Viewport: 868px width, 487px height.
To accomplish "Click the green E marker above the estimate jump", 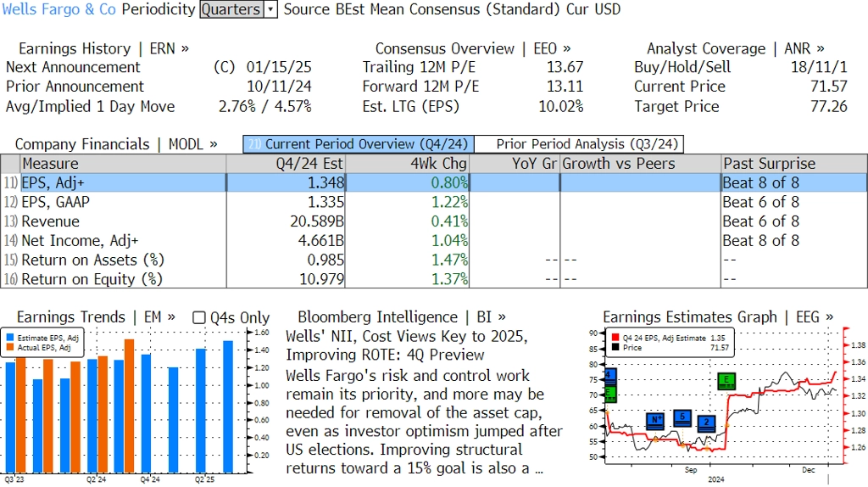I will coord(726,381).
